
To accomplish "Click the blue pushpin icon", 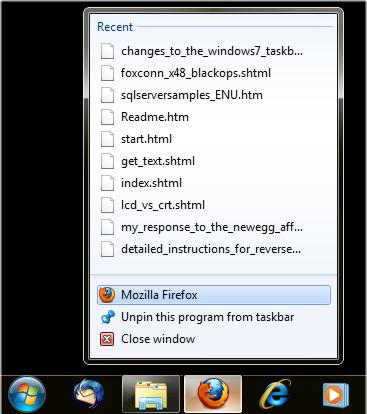I will (107, 317).
